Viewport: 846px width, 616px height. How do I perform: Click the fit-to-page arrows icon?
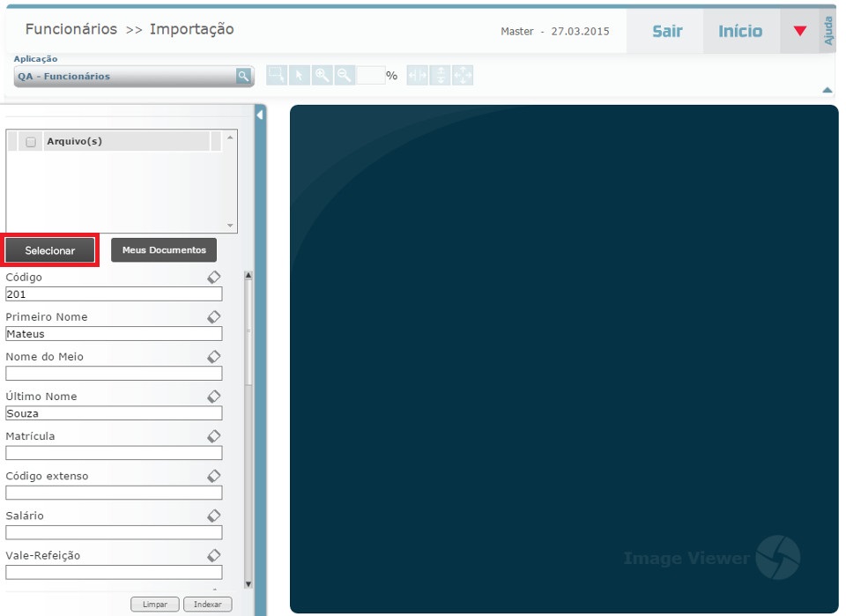pyautogui.click(x=463, y=76)
